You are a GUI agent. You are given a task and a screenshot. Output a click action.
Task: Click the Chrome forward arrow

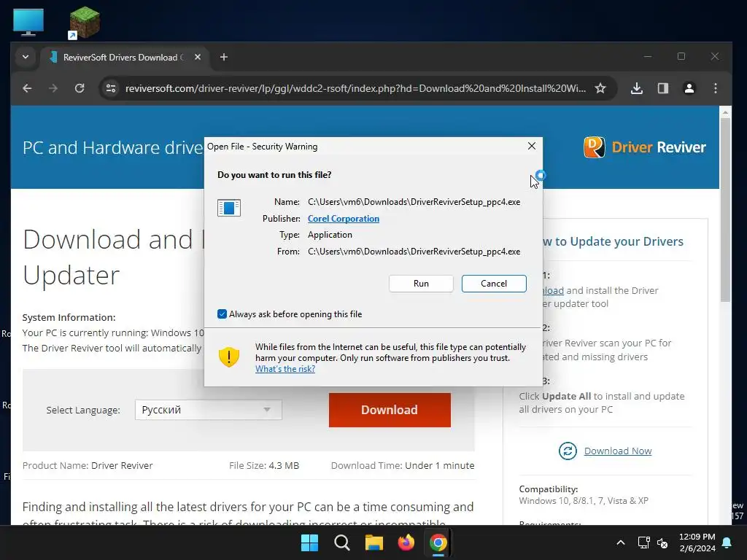[53, 88]
